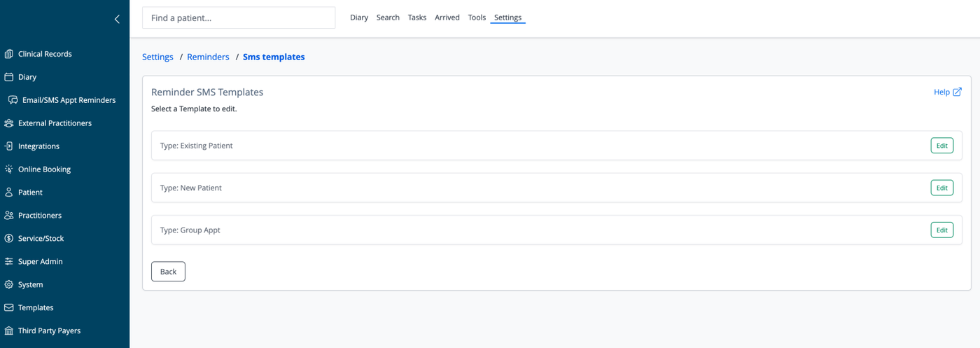This screenshot has height=348, width=980.
Task: Open Email/SMS Appt Reminders chat icon
Action: 13,100
